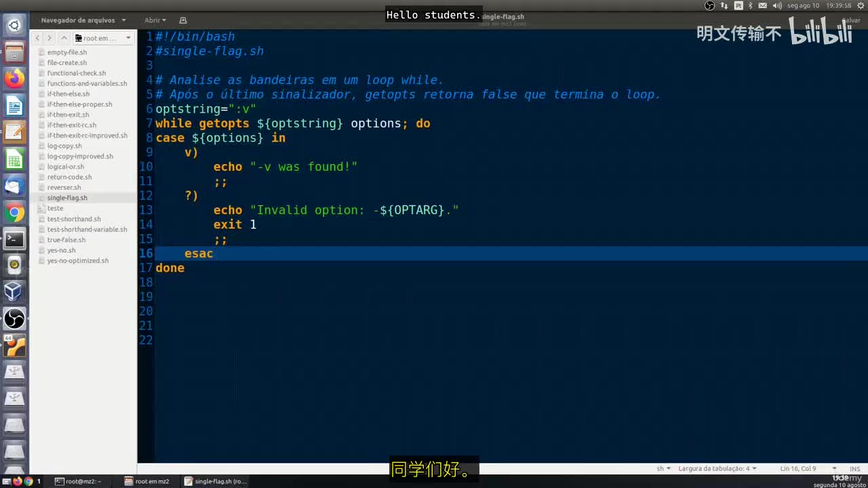
Task: Expand the 'root em' location dropdown
Action: click(x=103, y=38)
